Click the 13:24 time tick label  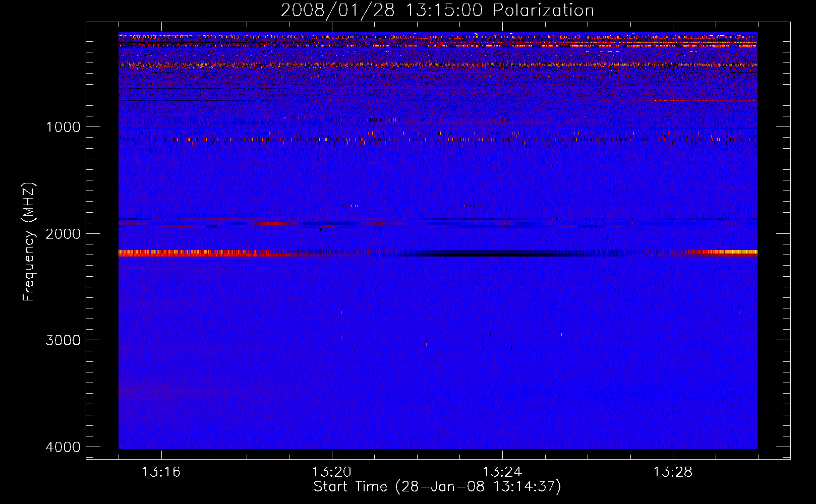point(502,472)
